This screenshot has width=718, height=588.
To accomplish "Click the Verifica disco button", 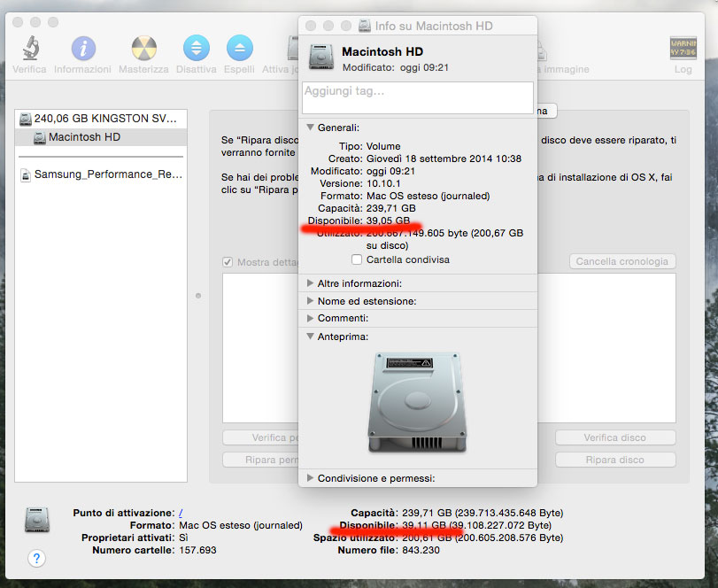I will click(615, 437).
